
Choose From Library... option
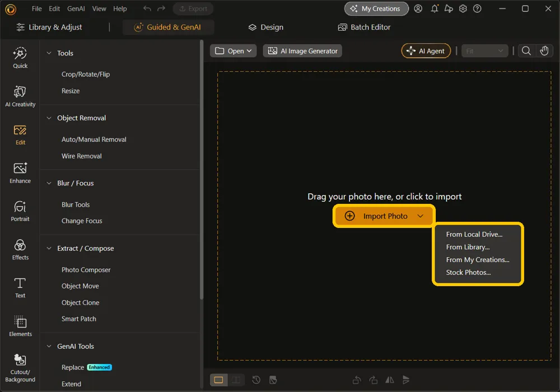(x=468, y=247)
